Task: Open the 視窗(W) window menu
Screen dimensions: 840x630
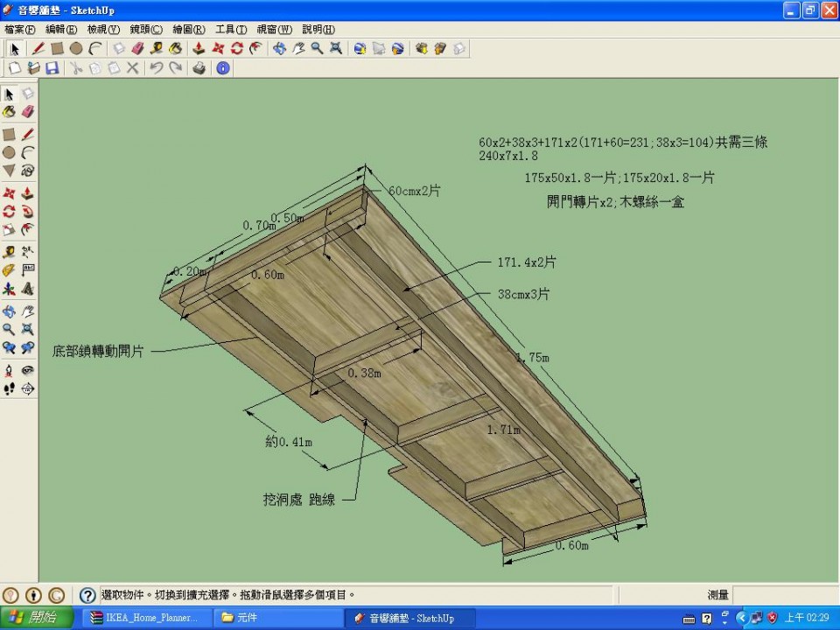Action: tap(275, 29)
